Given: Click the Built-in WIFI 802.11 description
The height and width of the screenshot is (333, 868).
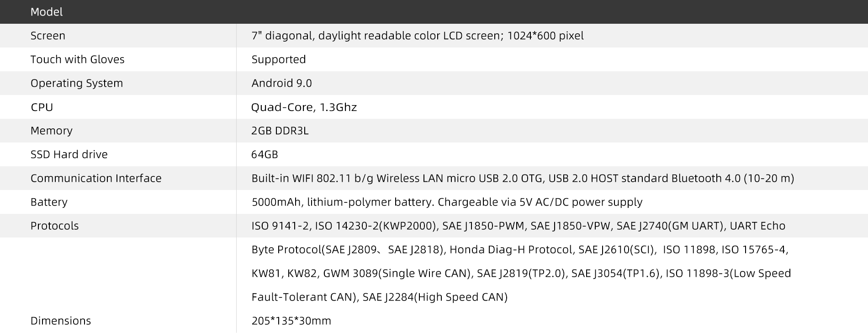Looking at the screenshot, I should pyautogui.click(x=523, y=178).
